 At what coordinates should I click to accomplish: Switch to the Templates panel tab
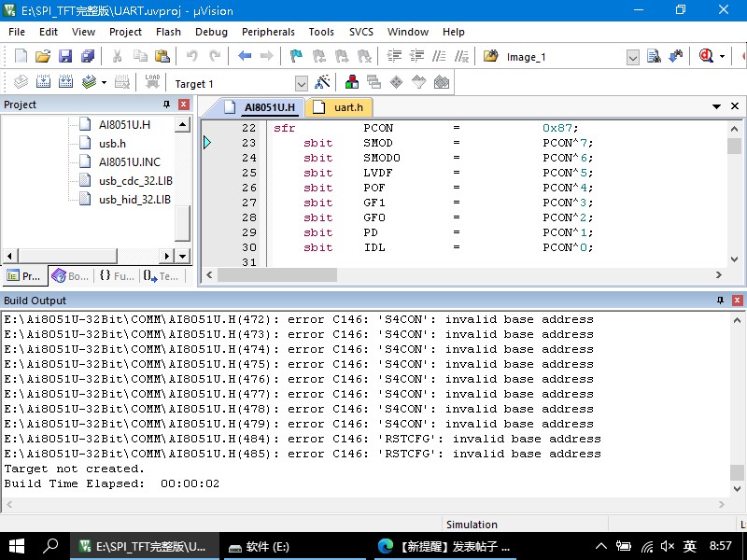click(161, 276)
